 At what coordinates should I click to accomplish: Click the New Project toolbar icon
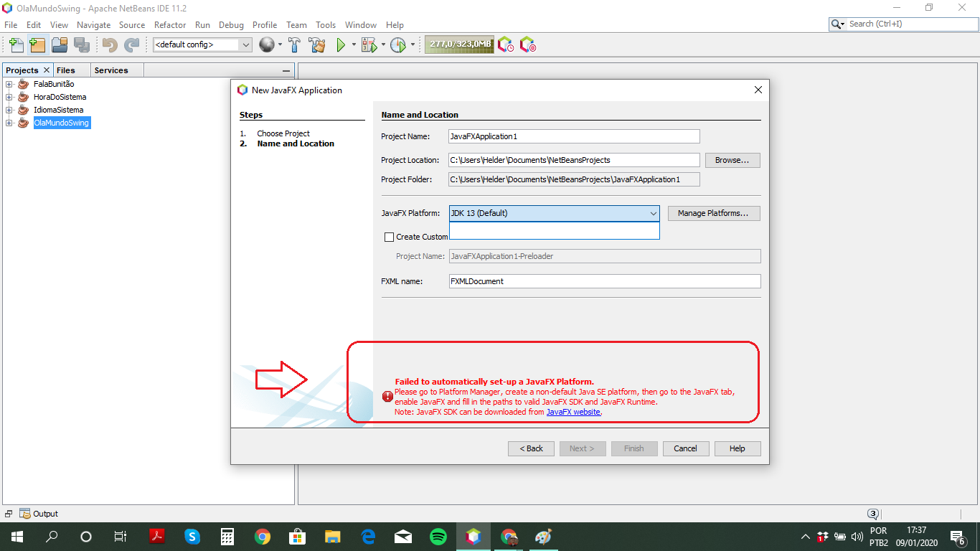(37, 44)
